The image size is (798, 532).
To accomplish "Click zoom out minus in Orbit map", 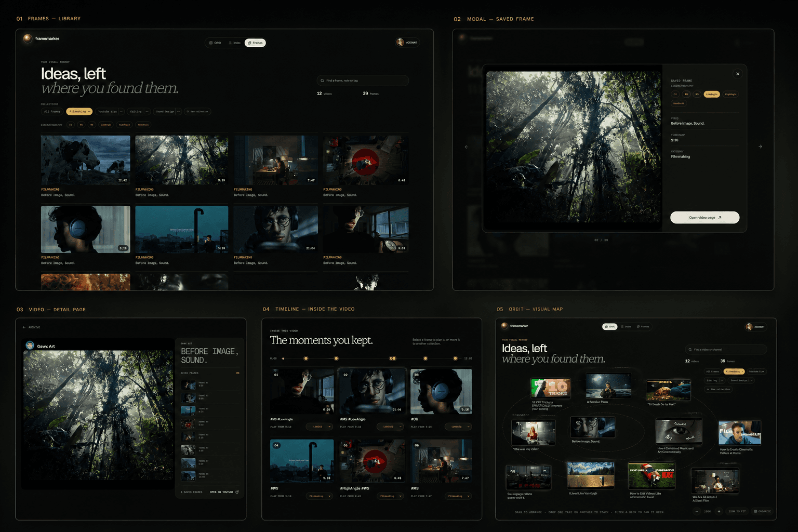I will point(697,511).
